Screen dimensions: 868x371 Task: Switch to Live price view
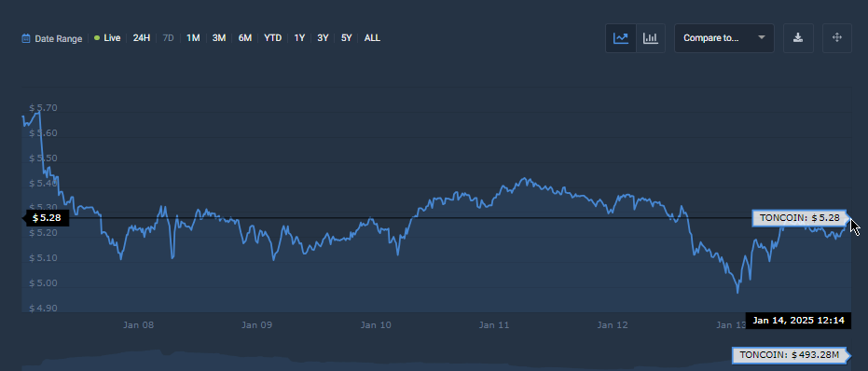pos(107,38)
